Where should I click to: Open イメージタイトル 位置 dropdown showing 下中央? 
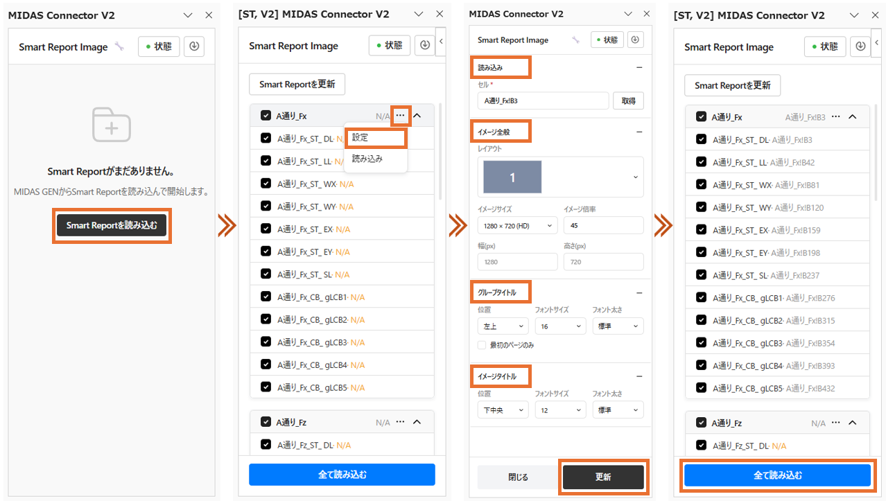503,410
